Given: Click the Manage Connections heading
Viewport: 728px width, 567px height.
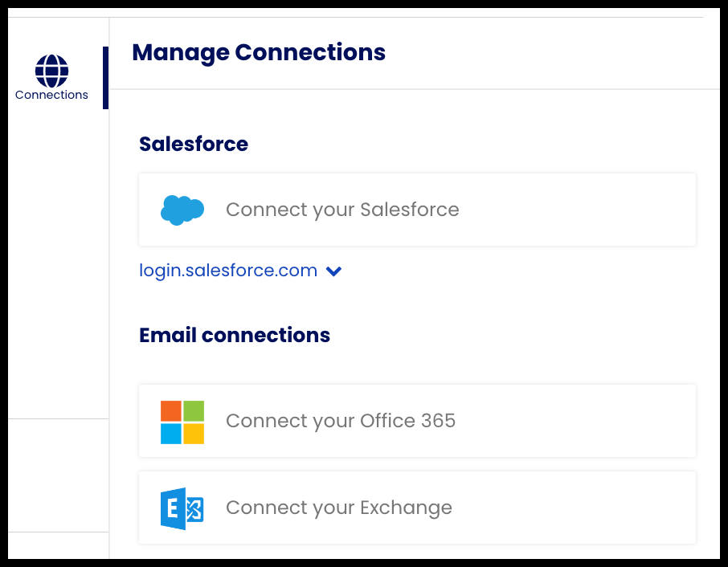Looking at the screenshot, I should click(258, 52).
